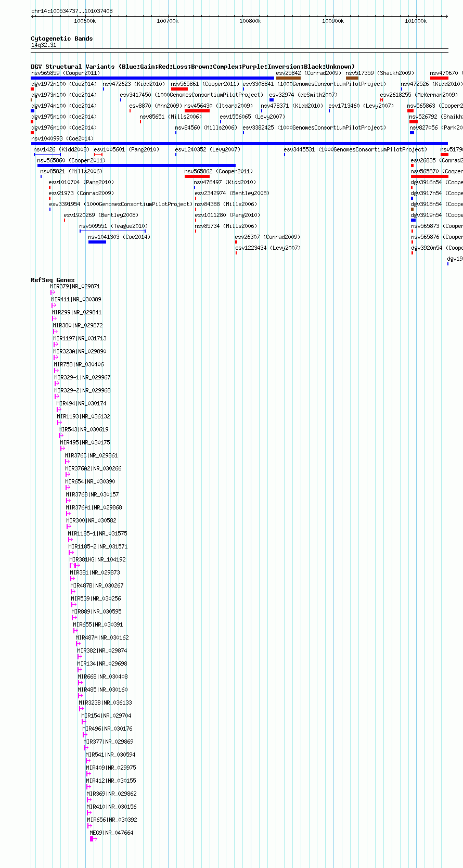Image resolution: width=463 pixels, height=868 pixels.
Task: Open variant esv2618255 (McKernan2009)
Action: click(x=419, y=95)
